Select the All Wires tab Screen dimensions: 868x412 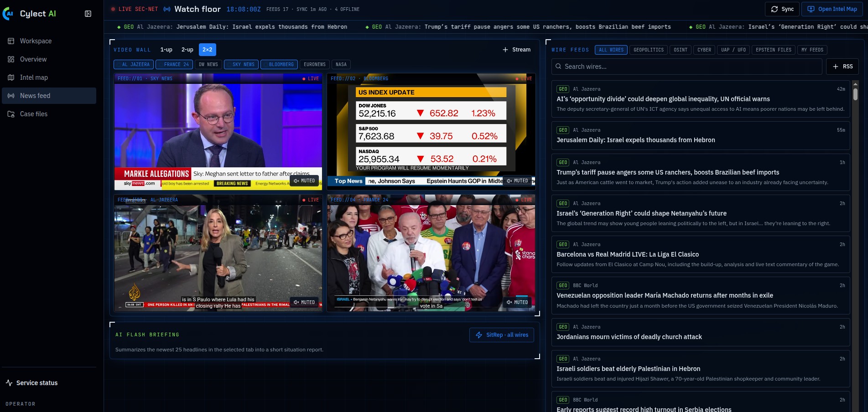click(611, 50)
